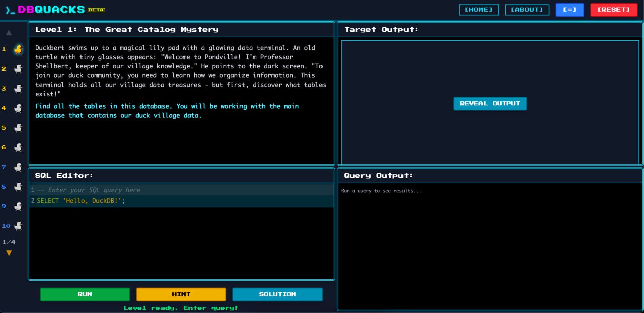This screenshot has width=644, height=313.
Task: Open the About page
Action: click(527, 10)
